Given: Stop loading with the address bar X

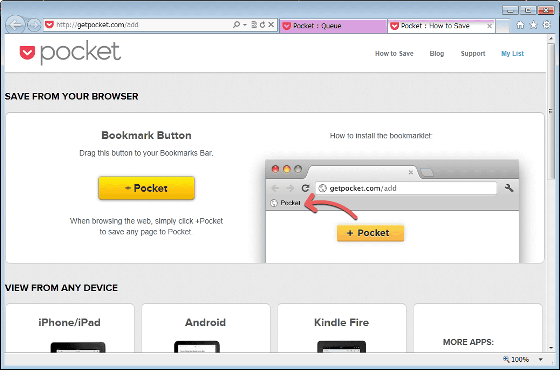Looking at the screenshot, I should tap(271, 25).
